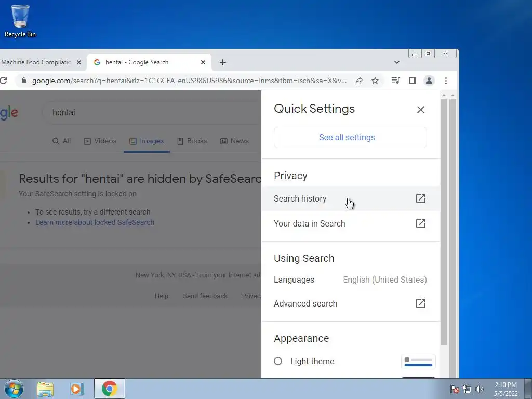Close the Machine Bsod Compilation tab
Screen dimensions: 532x399
[x=79, y=62]
